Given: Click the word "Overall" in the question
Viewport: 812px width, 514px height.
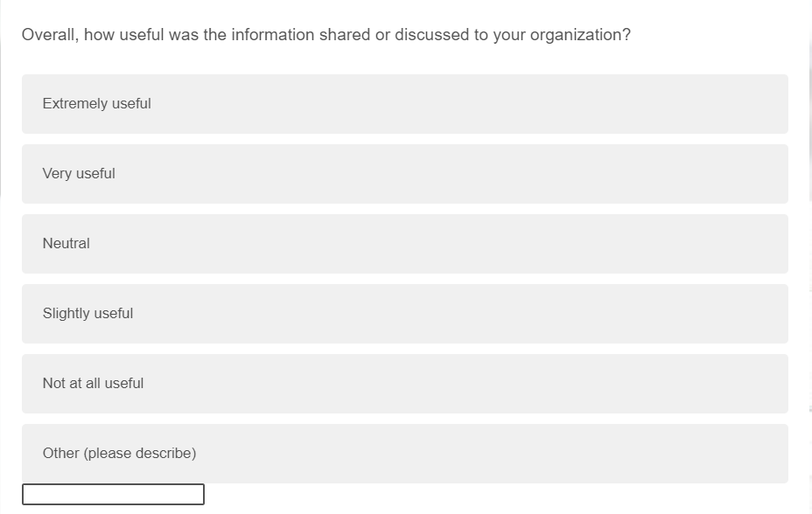Looking at the screenshot, I should [x=46, y=35].
